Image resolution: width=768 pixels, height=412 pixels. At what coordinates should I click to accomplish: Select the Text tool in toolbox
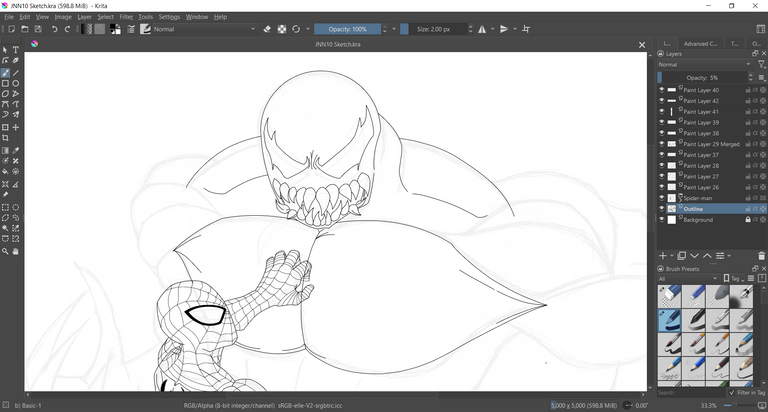[16, 50]
